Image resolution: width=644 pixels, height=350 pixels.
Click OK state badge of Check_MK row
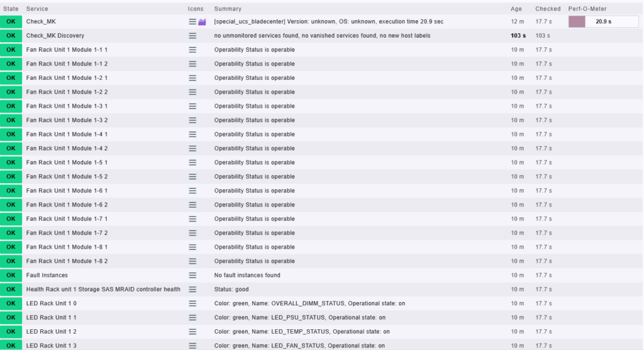click(x=11, y=21)
